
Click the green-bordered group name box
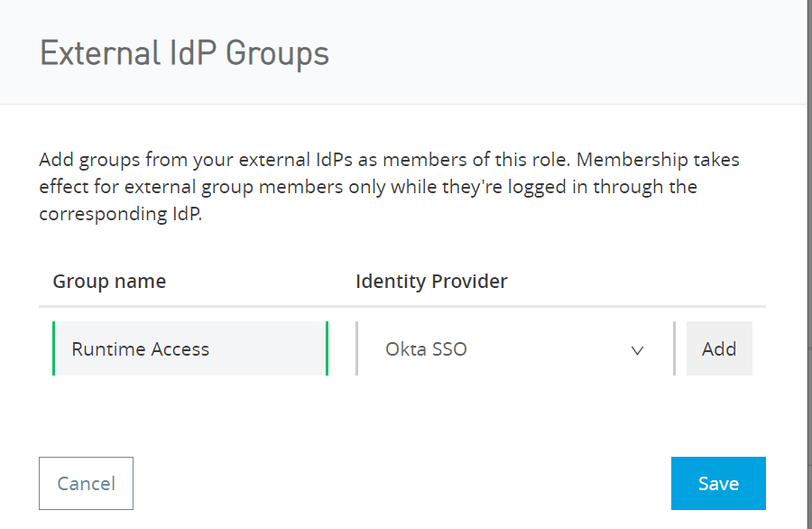[190, 348]
